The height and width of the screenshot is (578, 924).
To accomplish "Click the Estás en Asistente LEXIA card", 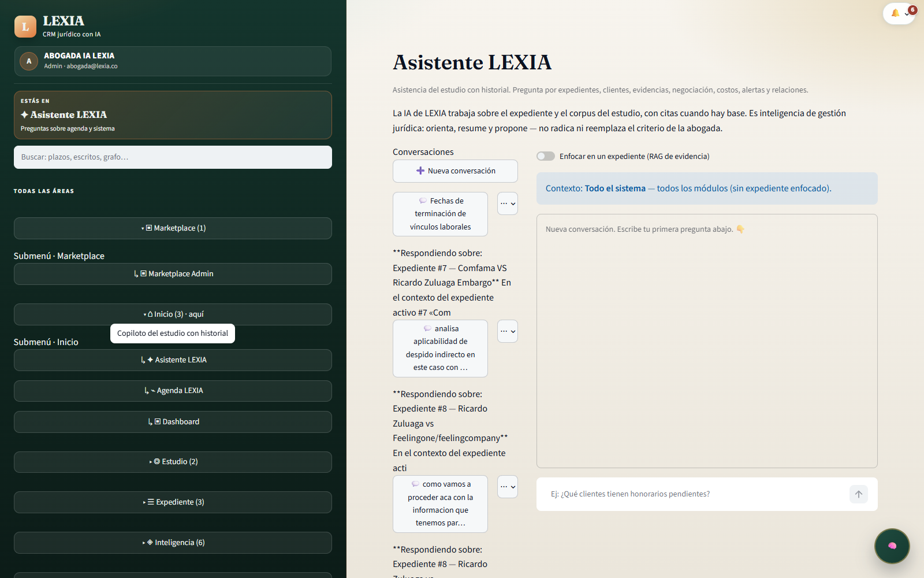I will [x=173, y=115].
